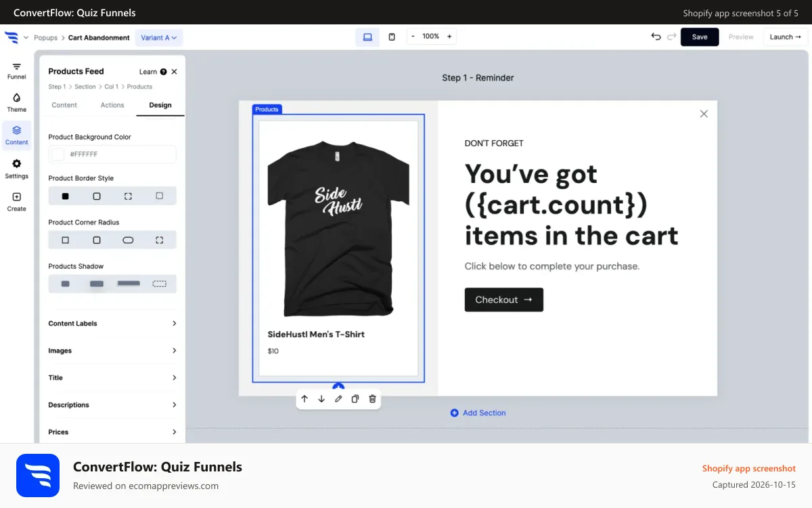This screenshot has width=812, height=508.
Task: Delete the Products element
Action: point(372,399)
